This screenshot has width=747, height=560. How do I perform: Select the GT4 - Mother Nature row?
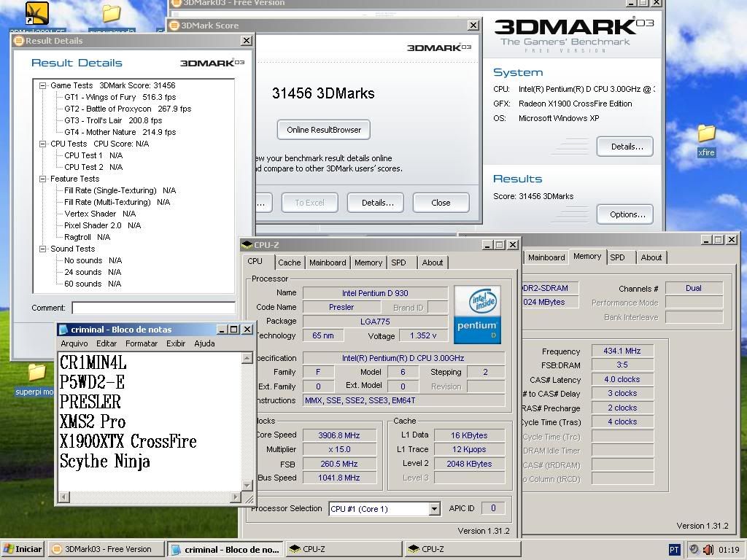tap(120, 132)
